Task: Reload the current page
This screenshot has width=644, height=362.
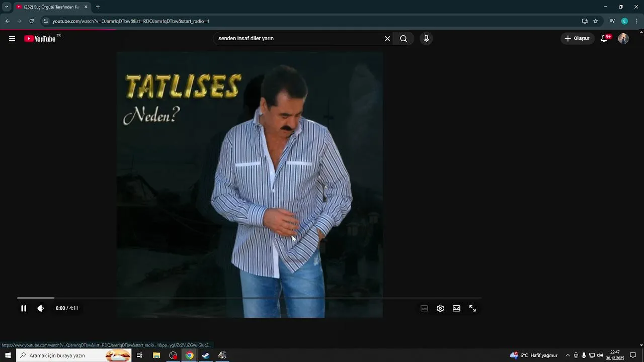Action: point(31,21)
